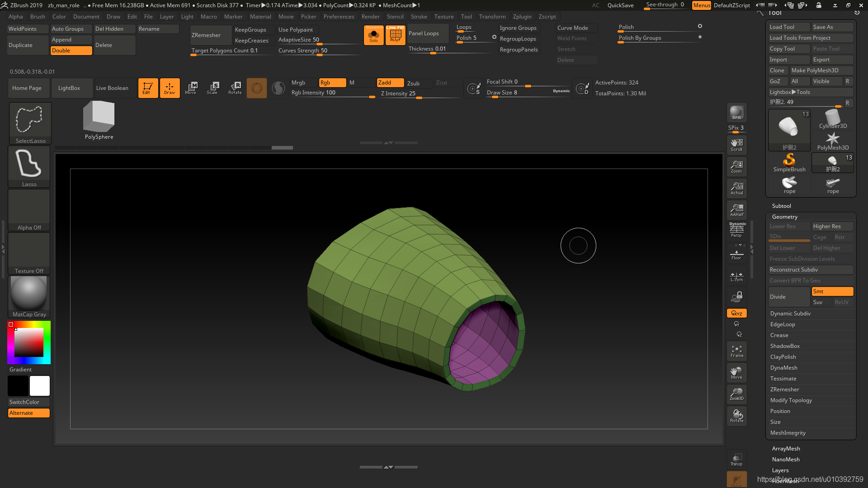
Task: Open the Stroke menu
Action: 419,16
